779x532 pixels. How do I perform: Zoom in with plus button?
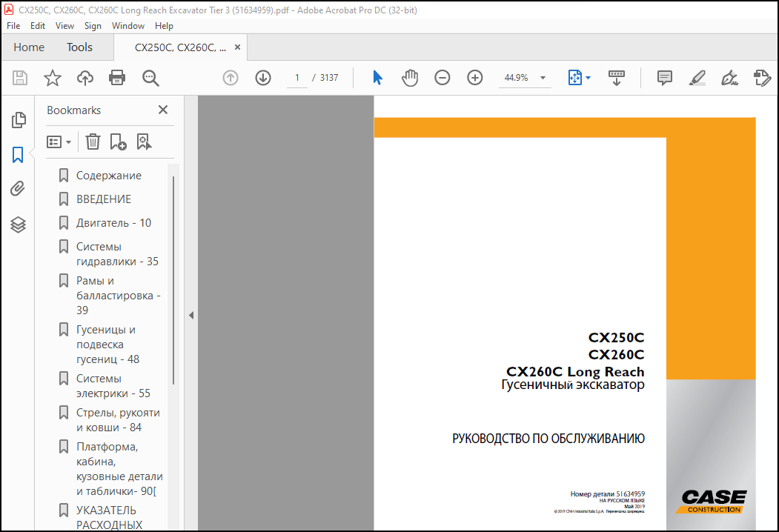(x=475, y=78)
